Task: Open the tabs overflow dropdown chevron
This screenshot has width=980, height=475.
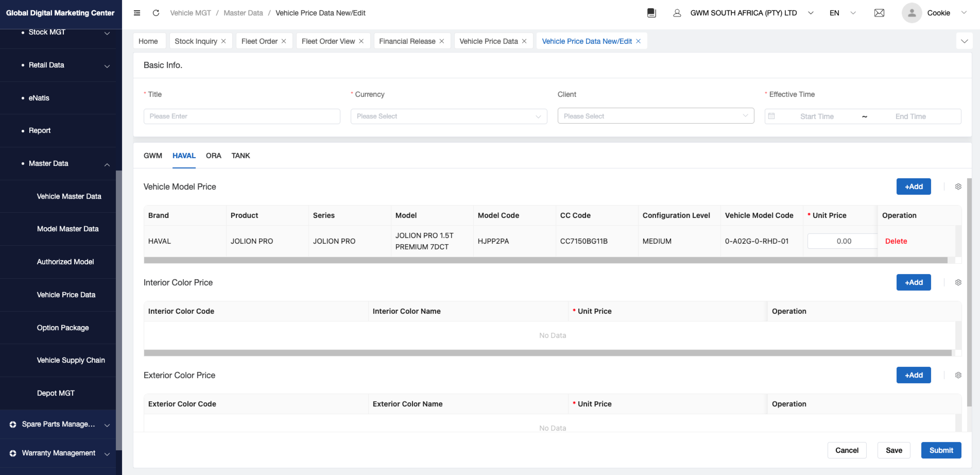Action: [965, 41]
